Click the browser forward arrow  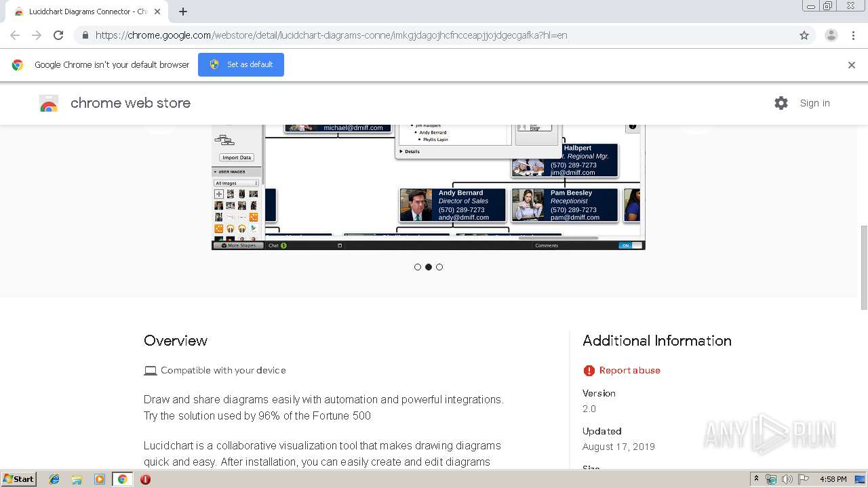(37, 35)
